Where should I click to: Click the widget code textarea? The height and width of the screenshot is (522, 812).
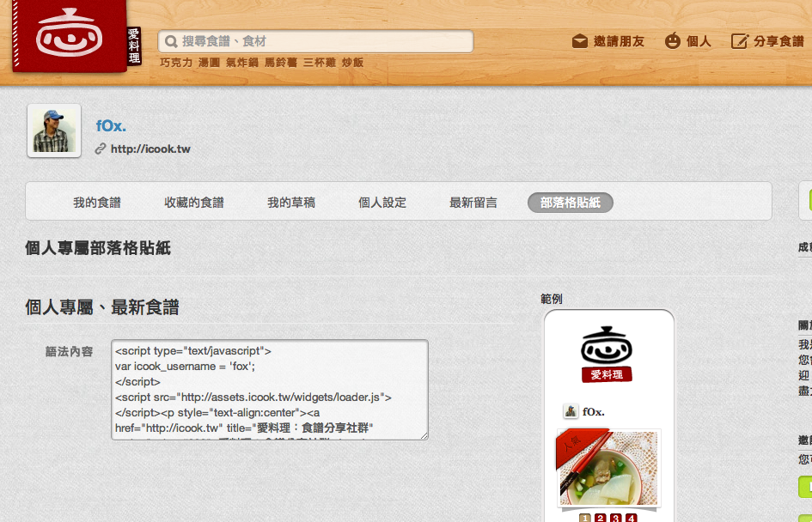tap(270, 390)
